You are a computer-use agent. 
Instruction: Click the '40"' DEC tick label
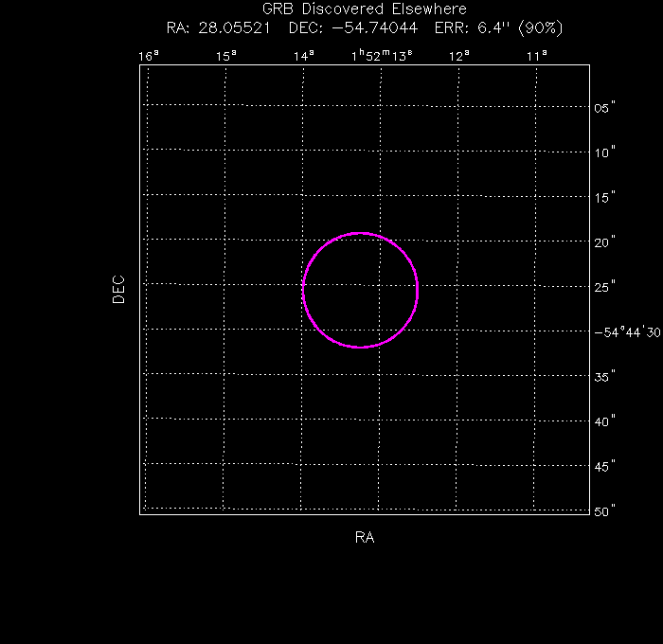click(x=604, y=421)
